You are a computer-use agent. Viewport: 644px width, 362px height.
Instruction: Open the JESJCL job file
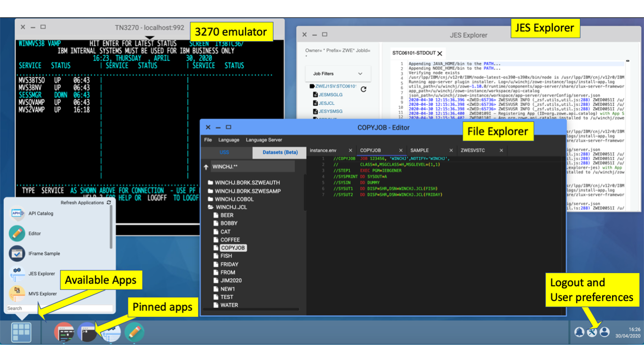(326, 103)
